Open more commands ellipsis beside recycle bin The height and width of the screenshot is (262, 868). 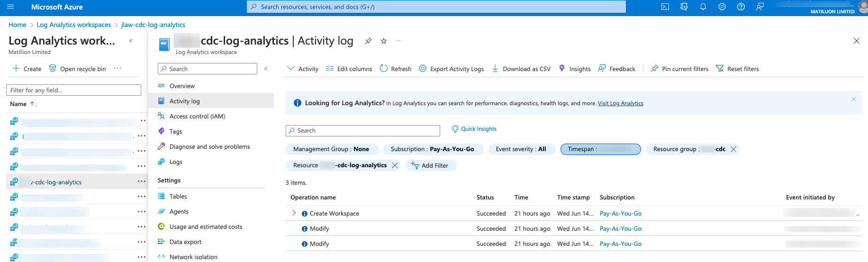[x=118, y=68]
